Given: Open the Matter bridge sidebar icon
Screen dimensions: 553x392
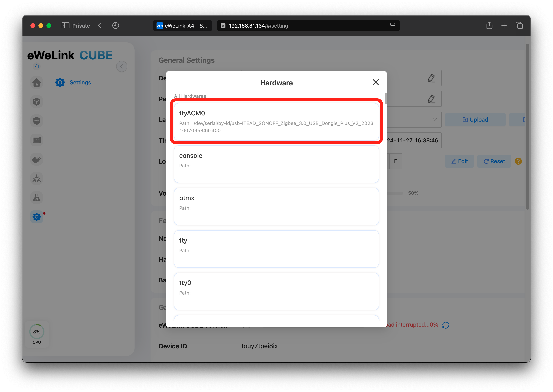Looking at the screenshot, I should click(37, 179).
